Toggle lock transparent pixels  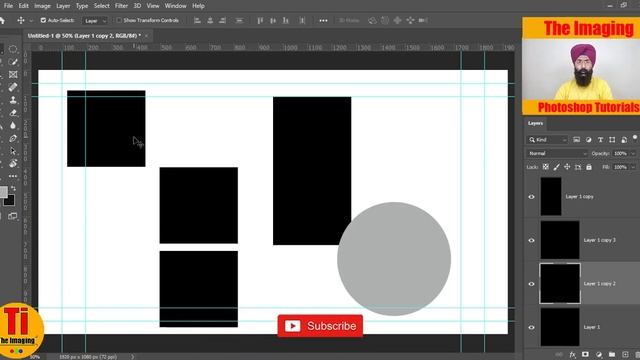546,167
